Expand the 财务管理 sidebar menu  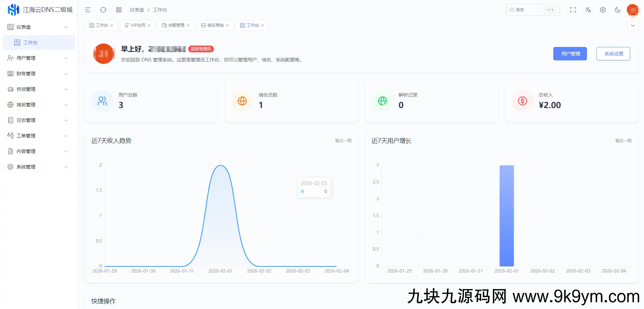pos(38,74)
